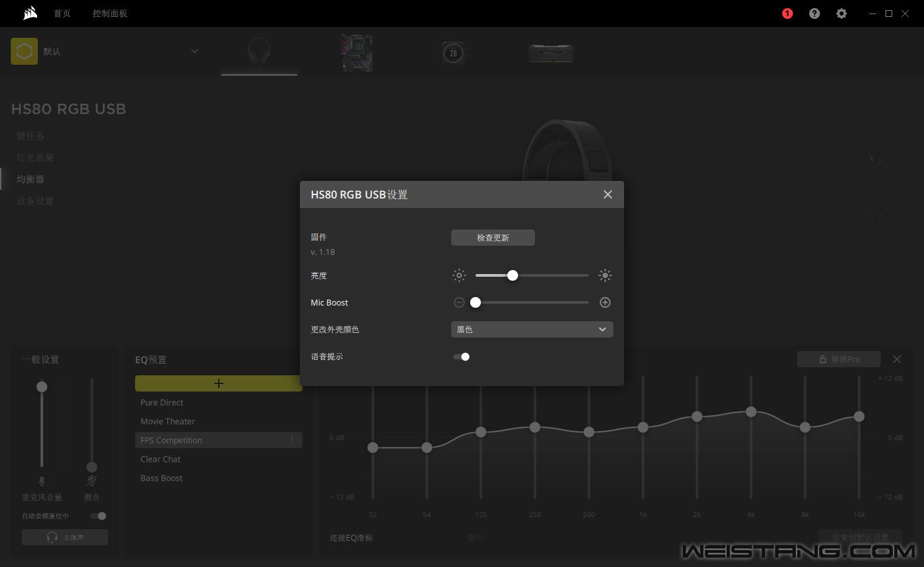Click the sidetone muted icon
924x567 pixels.
point(92,481)
